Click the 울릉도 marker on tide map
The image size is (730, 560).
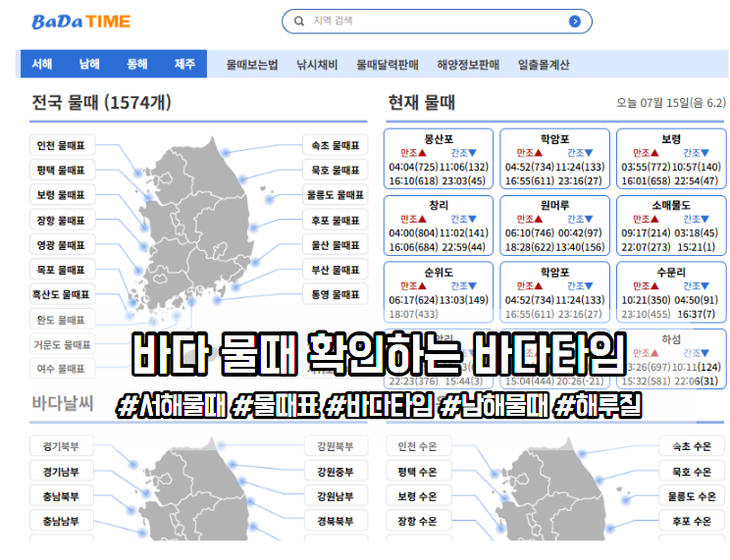(x=270, y=200)
